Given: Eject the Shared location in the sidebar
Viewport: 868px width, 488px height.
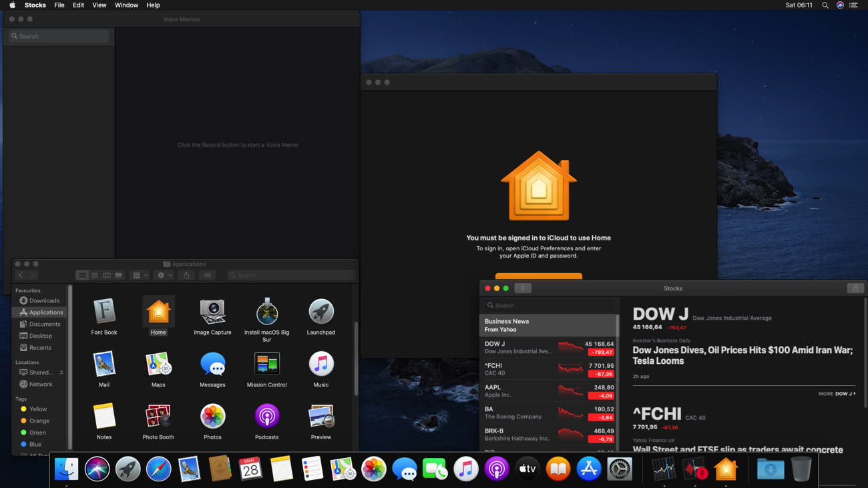Looking at the screenshot, I should coord(61,373).
